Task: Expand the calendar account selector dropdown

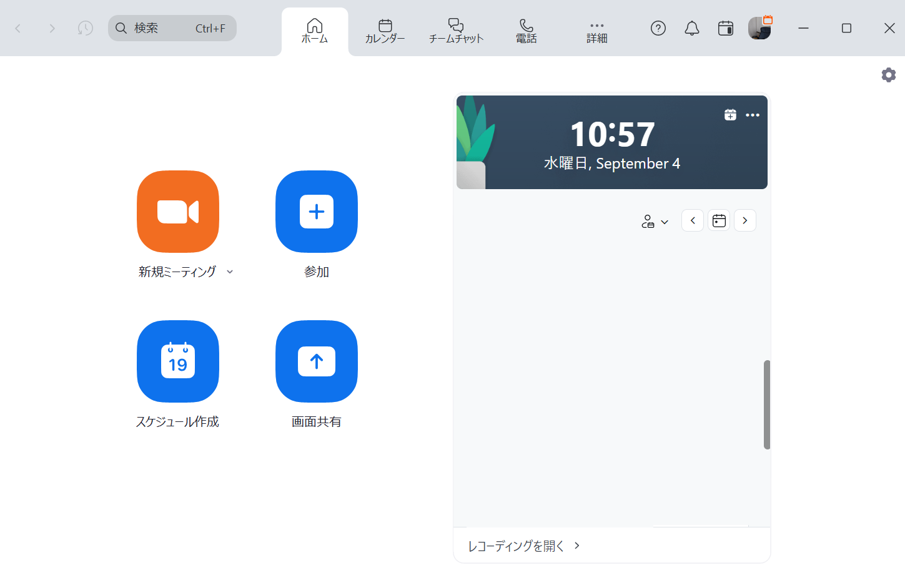Action: pyautogui.click(x=655, y=222)
